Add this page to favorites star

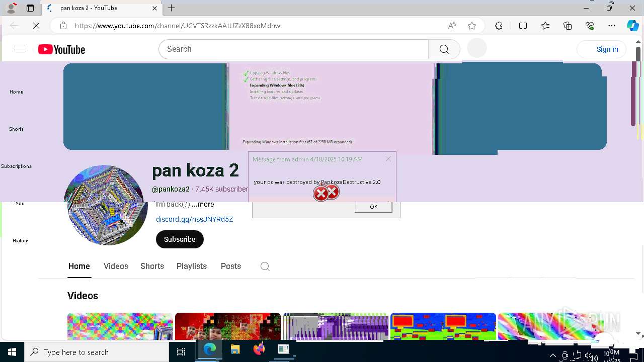click(472, 26)
